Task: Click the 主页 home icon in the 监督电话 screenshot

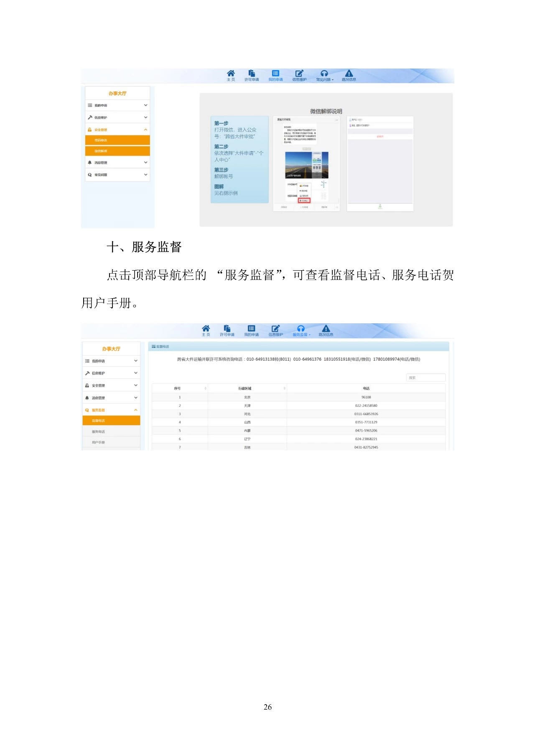Action: click(206, 329)
